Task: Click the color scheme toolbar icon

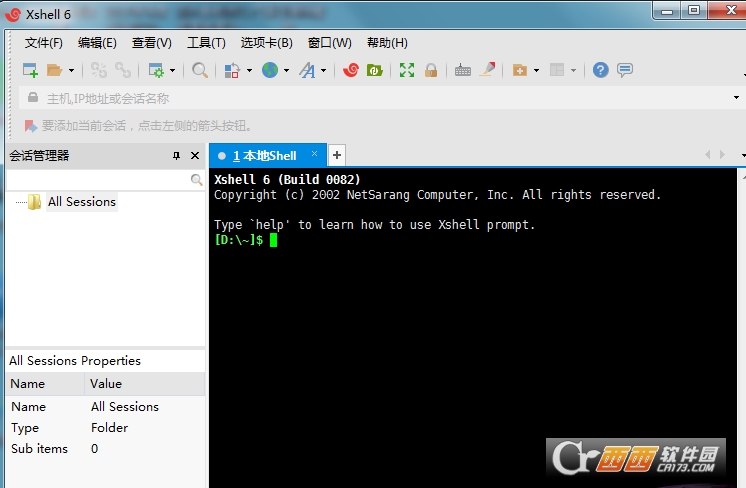Action: click(232, 70)
